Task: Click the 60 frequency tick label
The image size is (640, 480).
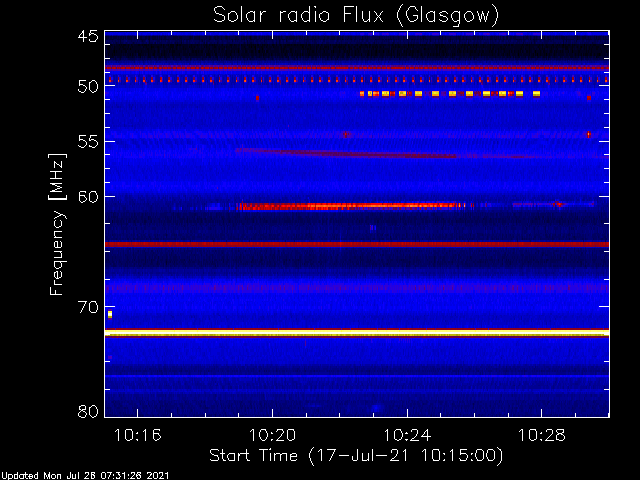Action: coord(88,197)
